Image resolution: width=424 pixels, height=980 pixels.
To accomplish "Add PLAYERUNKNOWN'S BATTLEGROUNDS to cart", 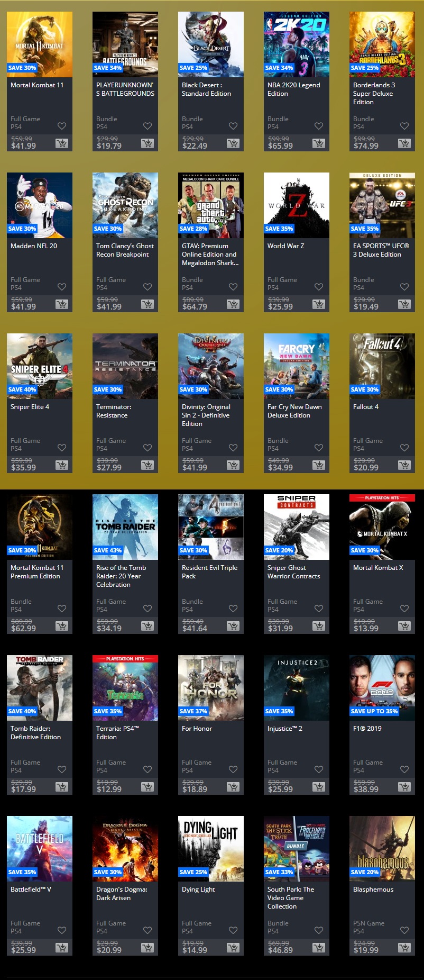I will click(148, 143).
